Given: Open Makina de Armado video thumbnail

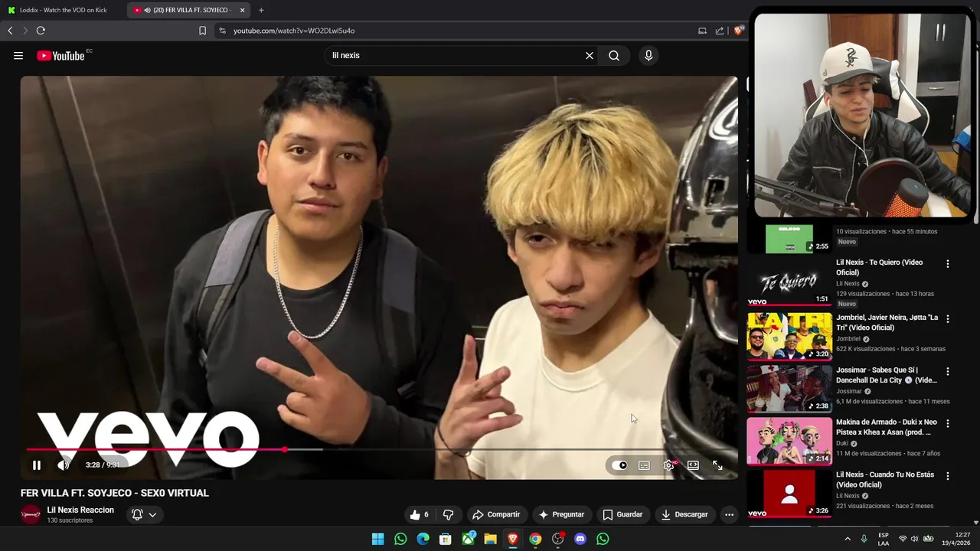Looking at the screenshot, I should tap(789, 441).
